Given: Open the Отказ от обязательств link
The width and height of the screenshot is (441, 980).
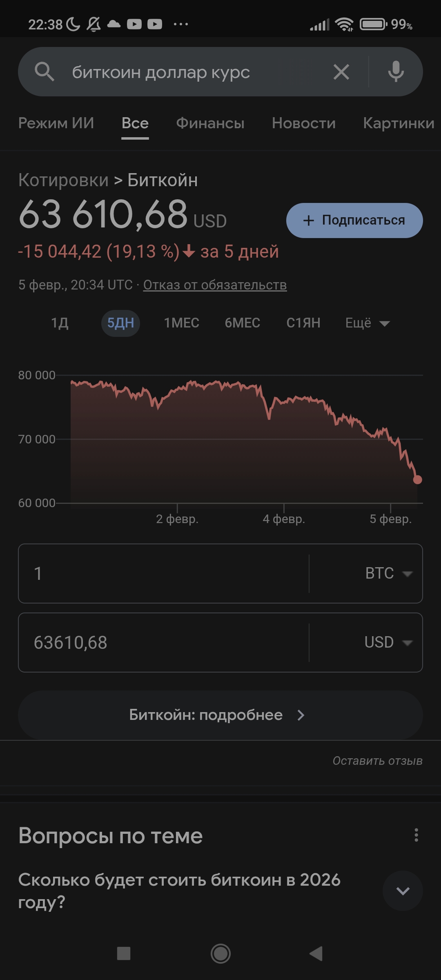Looking at the screenshot, I should tap(215, 285).
